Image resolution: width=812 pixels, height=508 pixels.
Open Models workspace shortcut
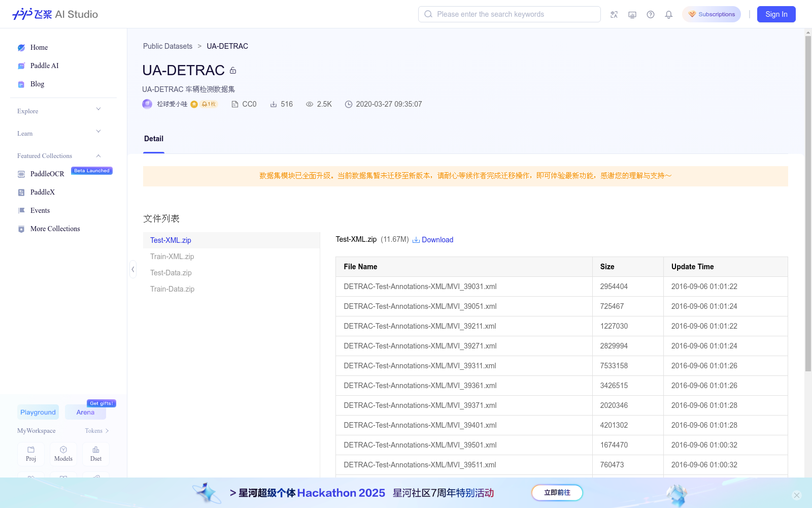(x=63, y=454)
